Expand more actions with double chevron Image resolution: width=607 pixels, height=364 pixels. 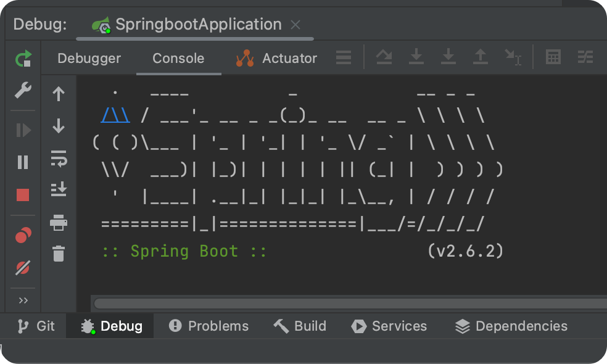click(23, 300)
